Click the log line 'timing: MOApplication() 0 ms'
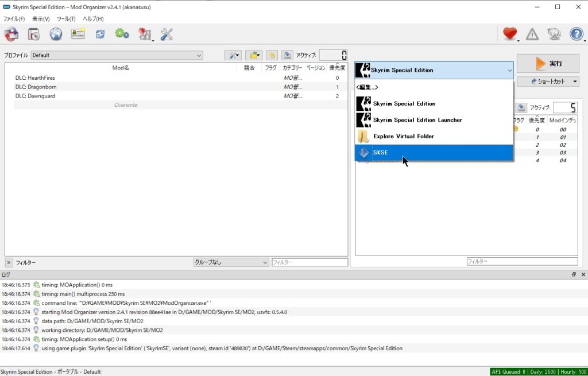Image resolution: width=588 pixels, height=376 pixels. tap(294, 285)
